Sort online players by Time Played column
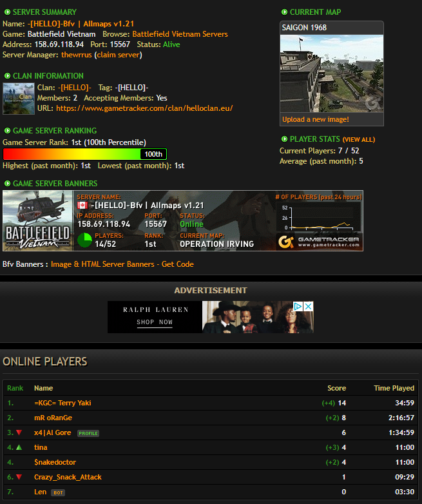Image resolution: width=422 pixels, height=504 pixels. click(x=394, y=388)
